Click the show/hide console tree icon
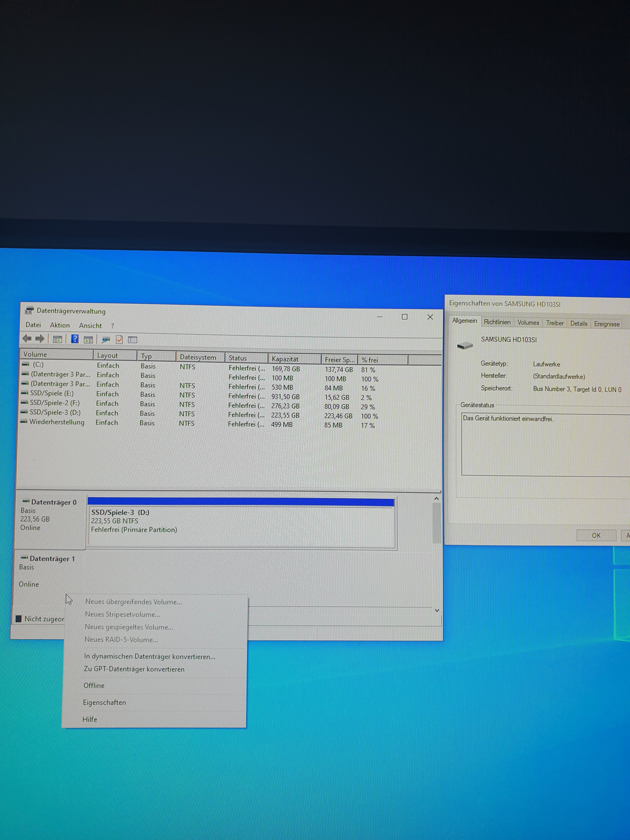 [x=57, y=339]
